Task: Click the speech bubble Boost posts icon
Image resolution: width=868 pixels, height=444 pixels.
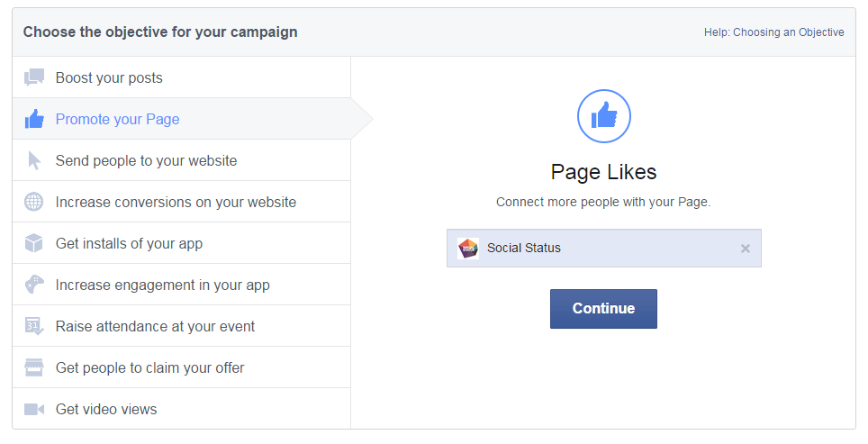Action: [x=34, y=77]
